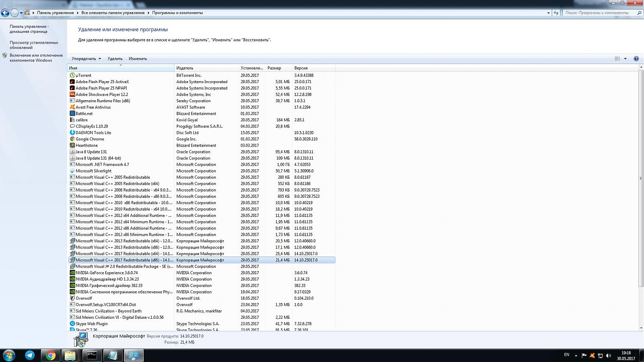Open Панель управления - домашняя страница link
The width and height of the screenshot is (644, 362).
click(x=29, y=29)
